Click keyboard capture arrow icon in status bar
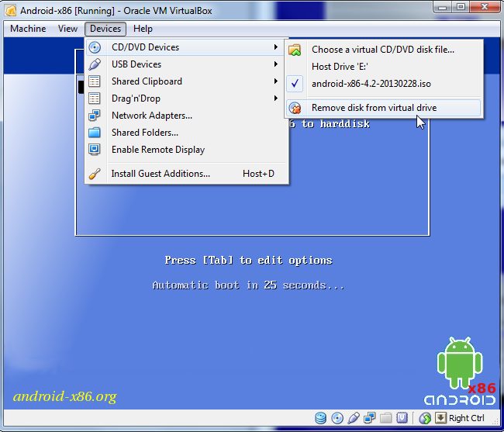The height and width of the screenshot is (432, 504). (440, 418)
